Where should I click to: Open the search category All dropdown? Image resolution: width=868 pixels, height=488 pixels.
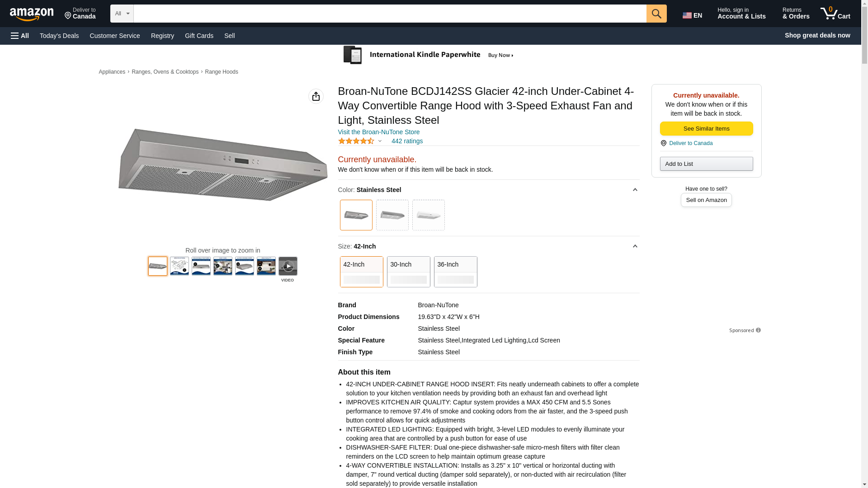coord(122,14)
